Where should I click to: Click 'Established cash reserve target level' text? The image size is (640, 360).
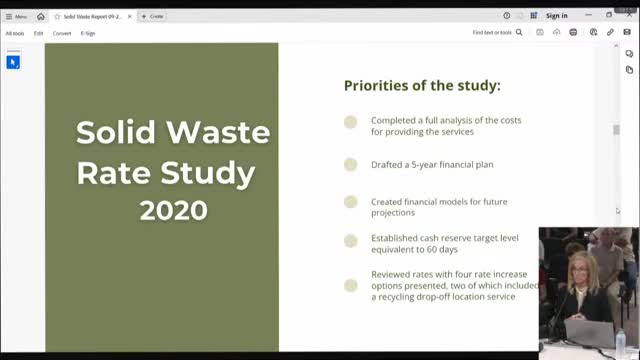click(445, 238)
